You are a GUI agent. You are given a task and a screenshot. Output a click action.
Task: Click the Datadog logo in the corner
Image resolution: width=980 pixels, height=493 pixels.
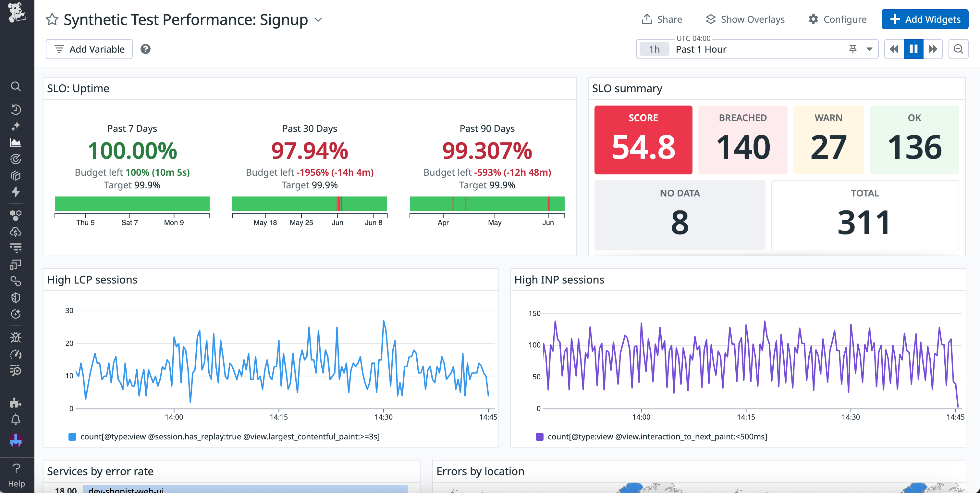[x=16, y=12]
